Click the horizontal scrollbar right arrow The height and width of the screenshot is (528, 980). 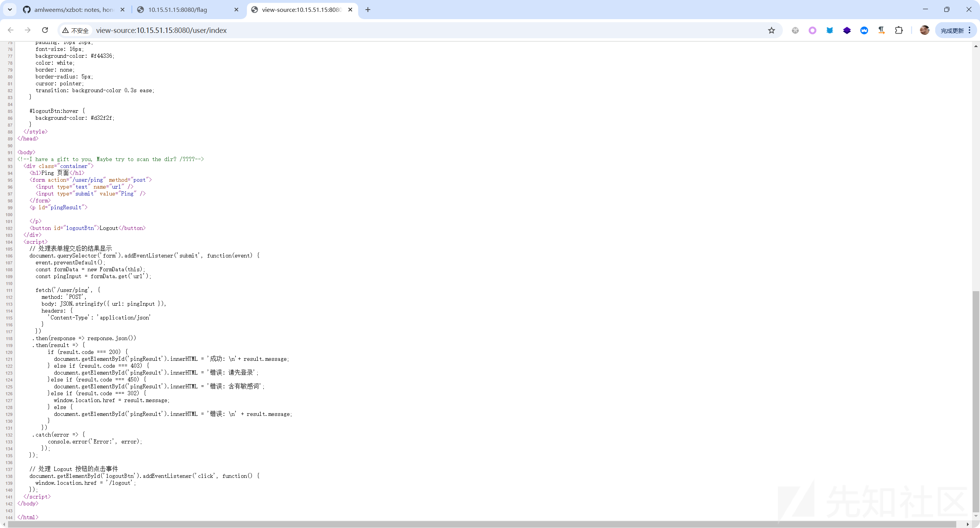pos(967,524)
